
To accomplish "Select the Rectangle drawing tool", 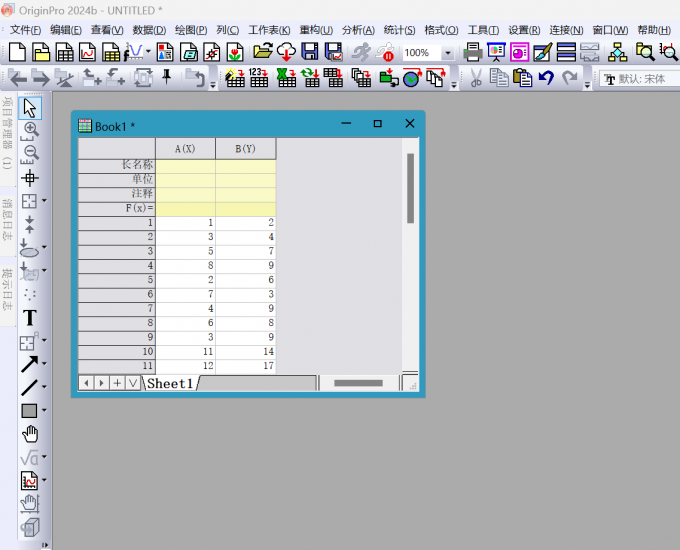I will pyautogui.click(x=29, y=410).
